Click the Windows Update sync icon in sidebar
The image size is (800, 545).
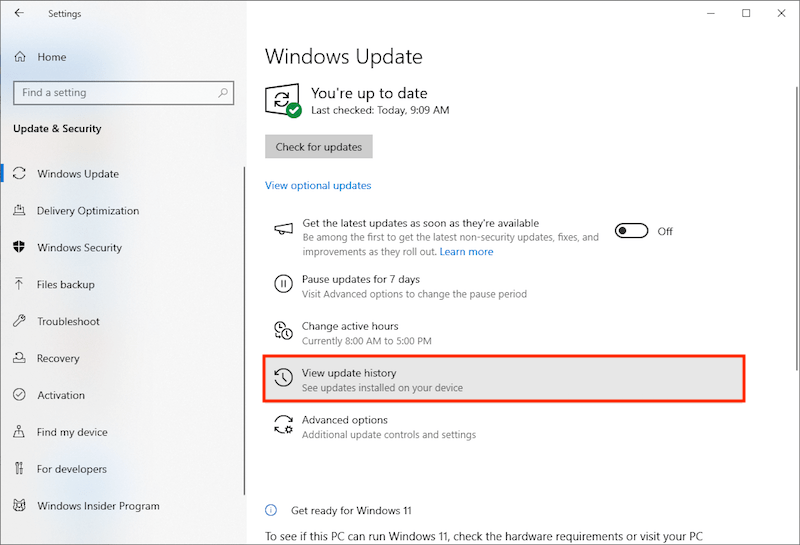click(x=19, y=174)
